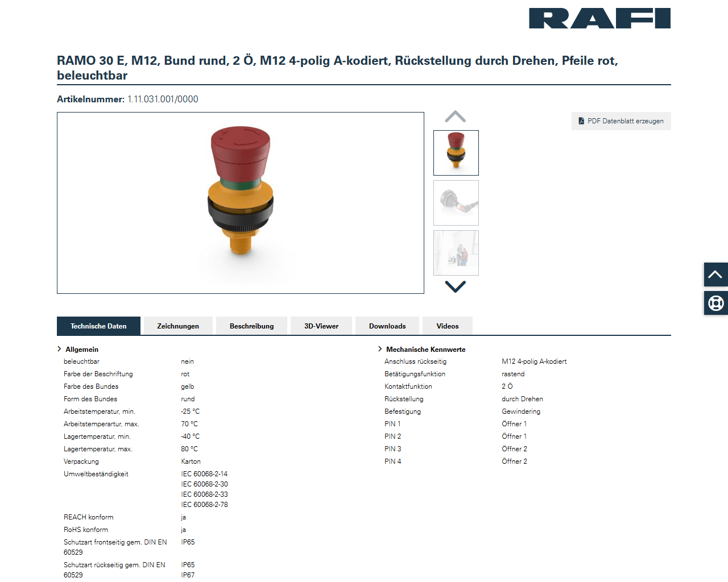This screenshot has width=728, height=582.
Task: Collapse the Allgemein section
Action: 78,350
